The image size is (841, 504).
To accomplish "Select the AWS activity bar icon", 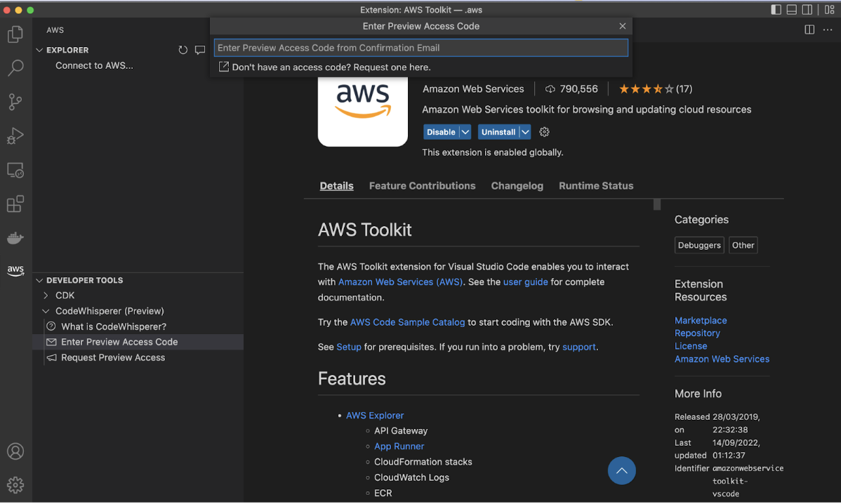I will coord(15,270).
